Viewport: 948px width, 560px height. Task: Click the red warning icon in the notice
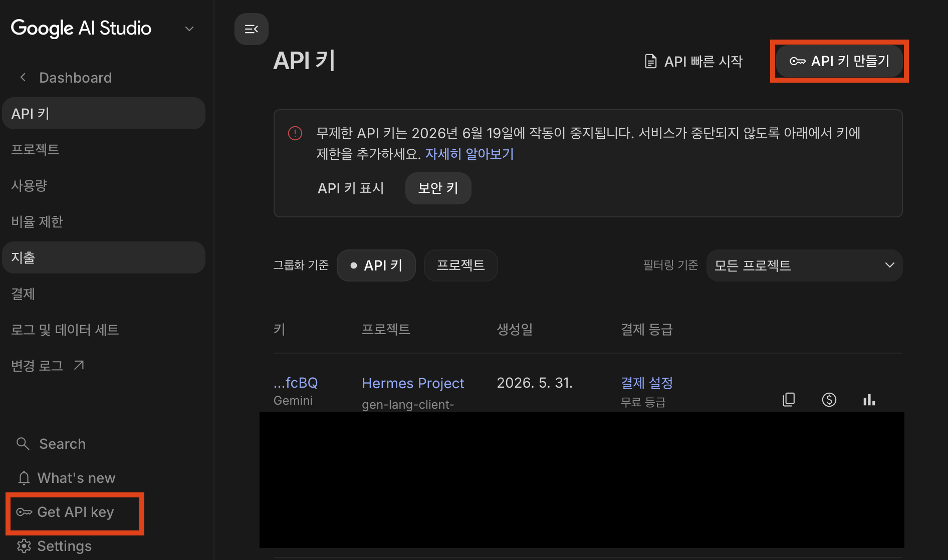295,133
